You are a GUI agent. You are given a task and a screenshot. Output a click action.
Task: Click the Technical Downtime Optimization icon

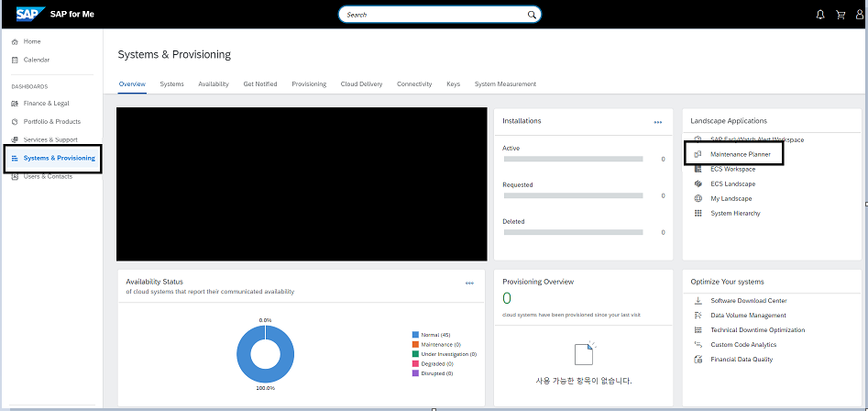click(698, 330)
